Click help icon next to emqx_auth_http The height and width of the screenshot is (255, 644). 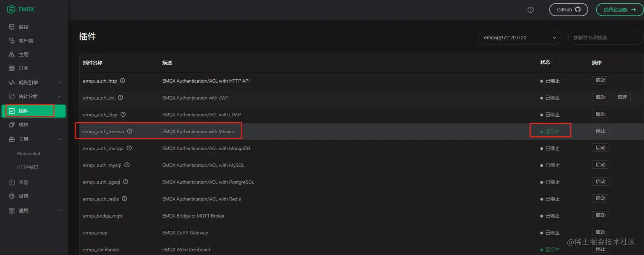[x=123, y=80]
